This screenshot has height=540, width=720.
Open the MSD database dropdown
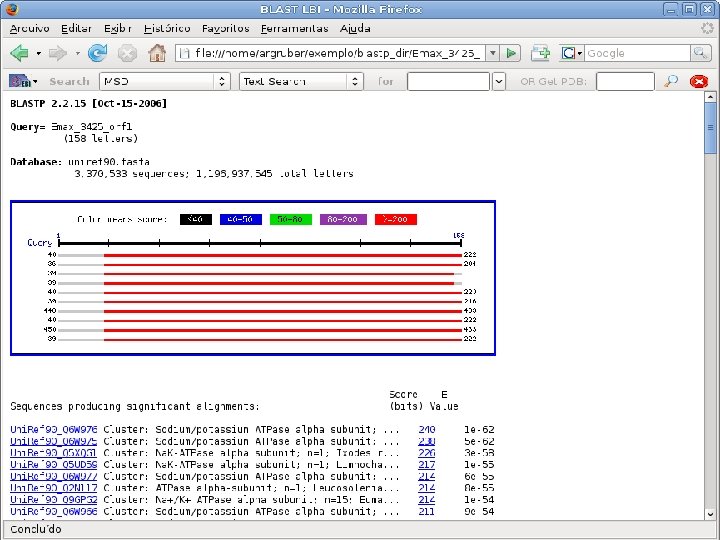pyautogui.click(x=163, y=81)
